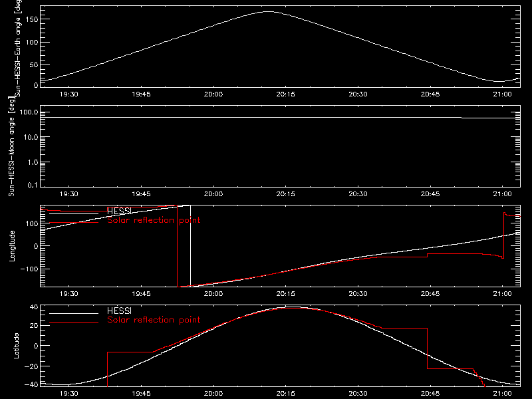Click 19:30 time label under Earth angle plot
Viewport: 532px width, 399px height.
coord(69,94)
